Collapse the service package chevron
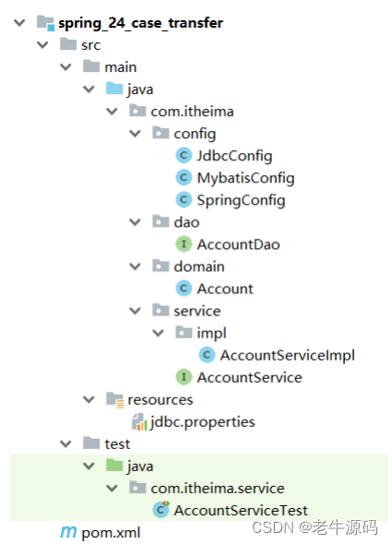Screen dimensions: 392x544 [135, 311]
